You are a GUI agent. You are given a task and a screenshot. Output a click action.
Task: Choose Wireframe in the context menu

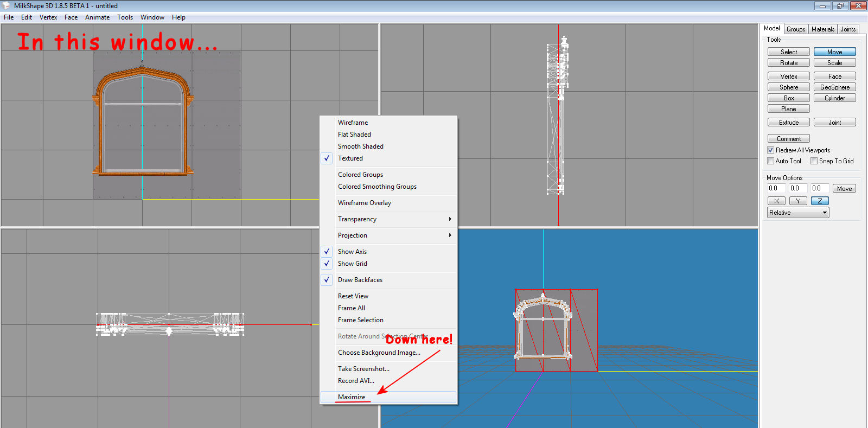(x=388, y=123)
